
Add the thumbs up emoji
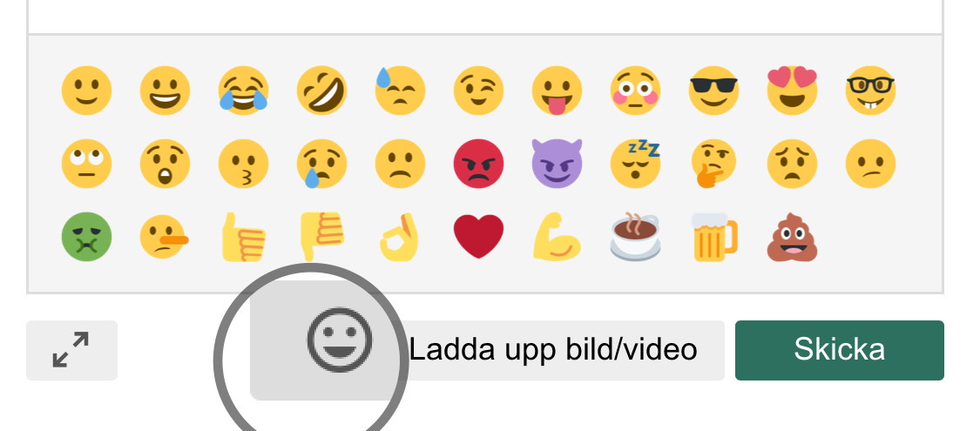244,237
